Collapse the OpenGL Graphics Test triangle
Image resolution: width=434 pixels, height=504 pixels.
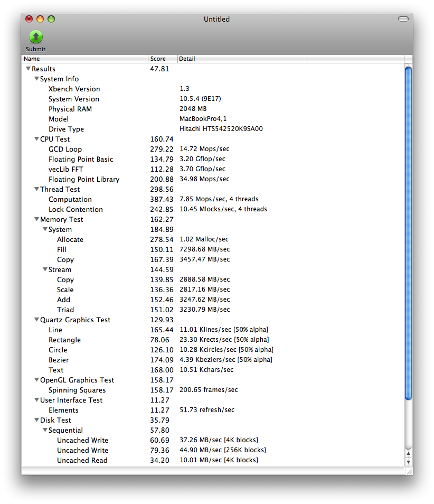[36, 380]
